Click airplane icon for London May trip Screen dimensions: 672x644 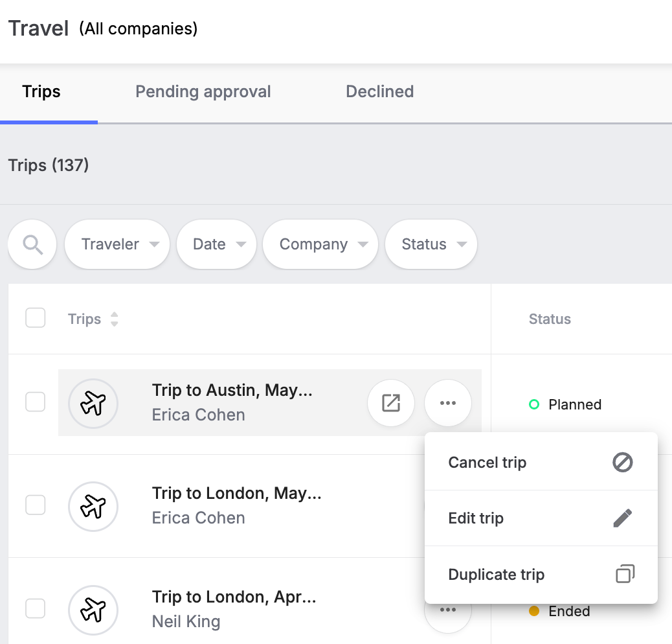point(93,507)
